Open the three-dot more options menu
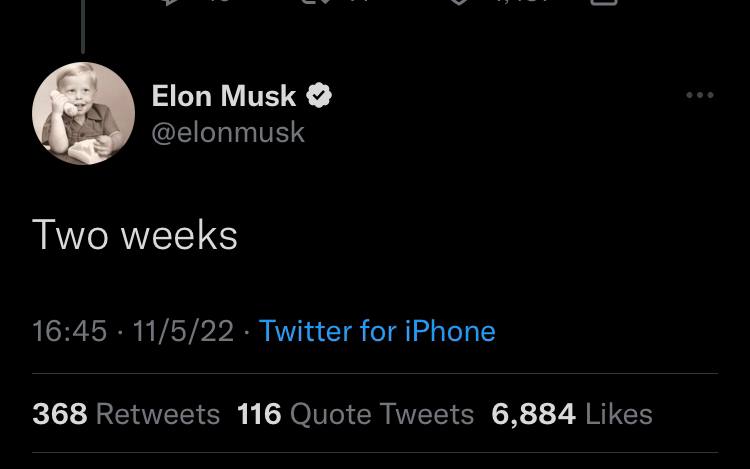This screenshot has width=750, height=469. [700, 95]
